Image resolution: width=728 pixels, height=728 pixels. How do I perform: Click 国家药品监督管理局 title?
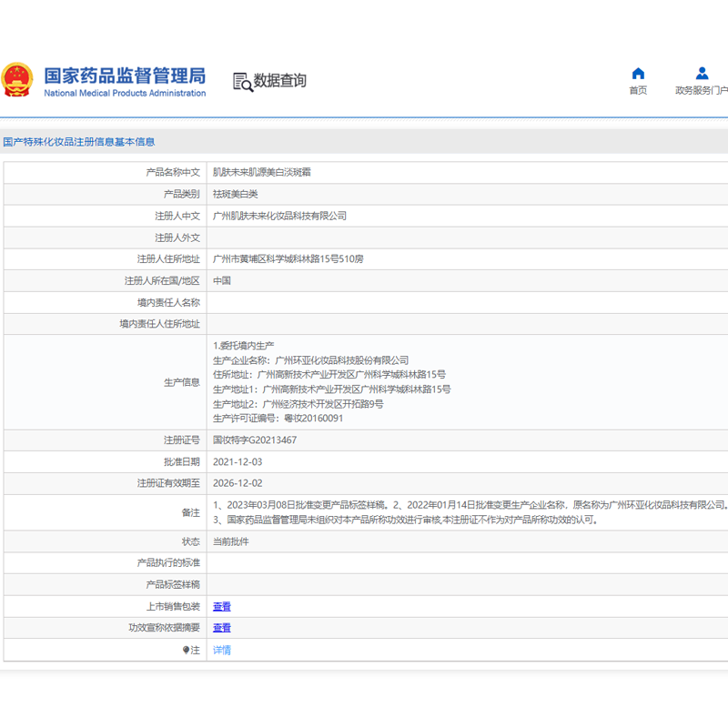(125, 76)
